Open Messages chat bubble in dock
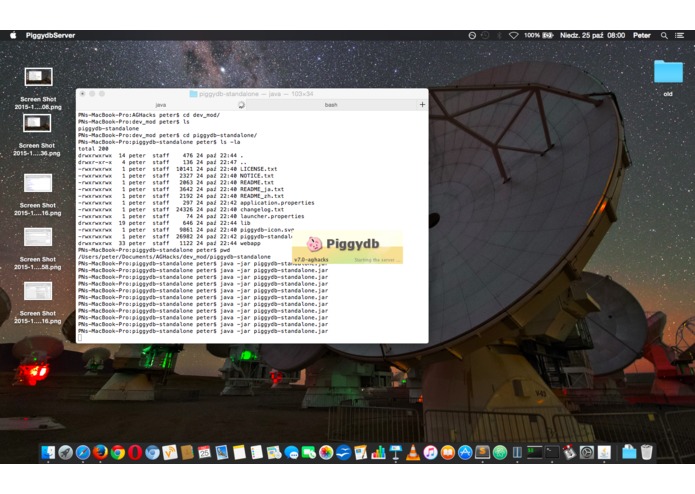 tap(291, 453)
